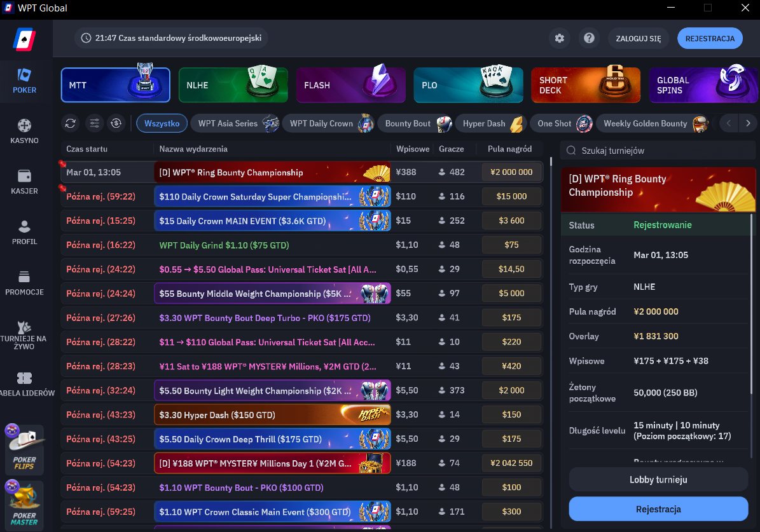Open Turnieje na żywo in the sidebar

pos(24,335)
